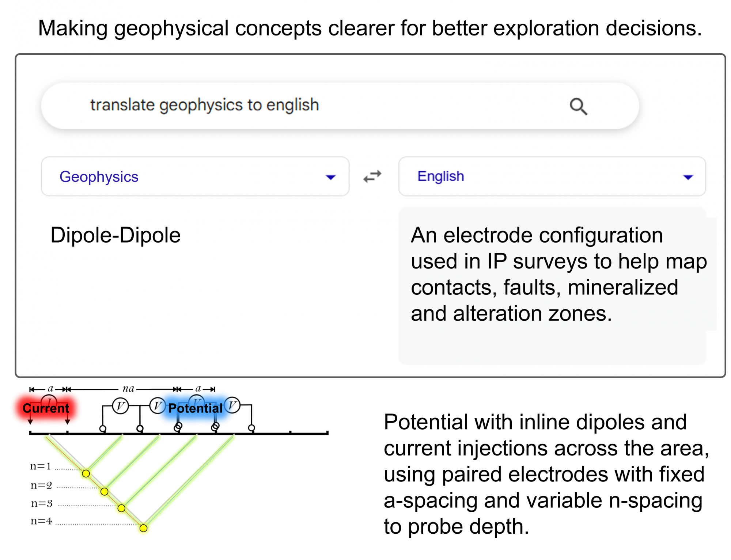Select the yellow n=4 data point
This screenshot has height=560, width=731.
143,528
